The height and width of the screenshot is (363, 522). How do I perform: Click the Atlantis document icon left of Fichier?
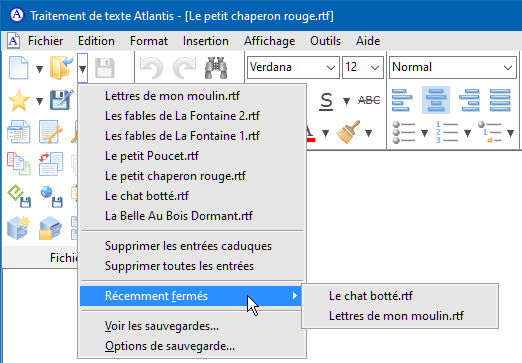[x=13, y=41]
